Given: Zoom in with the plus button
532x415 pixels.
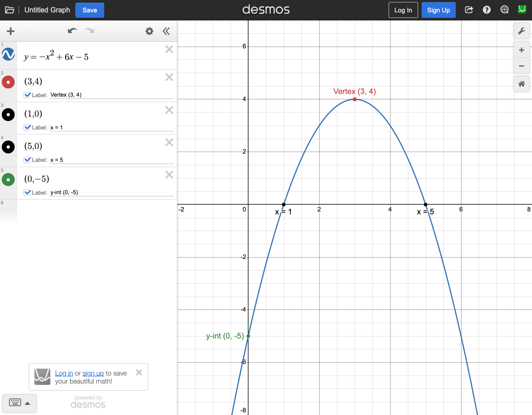Looking at the screenshot, I should (521, 50).
